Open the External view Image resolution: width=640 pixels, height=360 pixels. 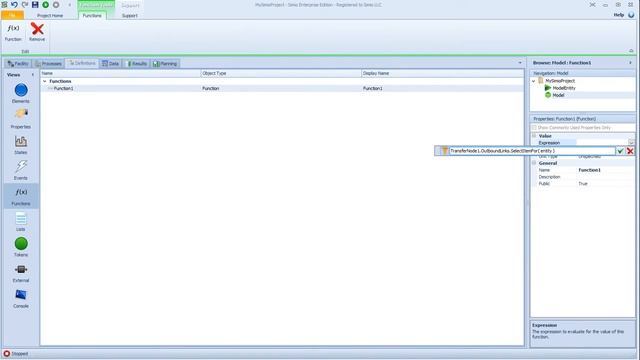pos(21,273)
